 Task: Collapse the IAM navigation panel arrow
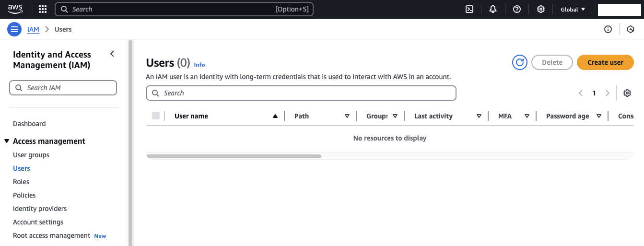(112, 54)
